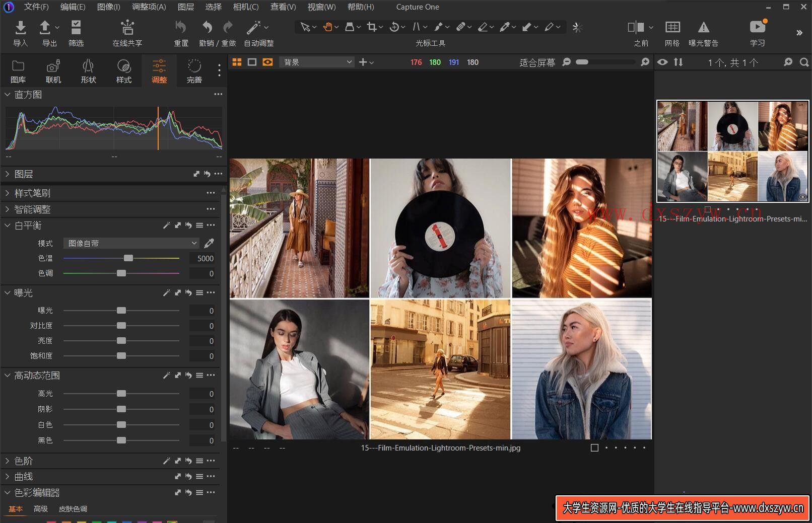The image size is (812, 523).
Task: Switch viewer to single-image mode
Action: click(252, 62)
